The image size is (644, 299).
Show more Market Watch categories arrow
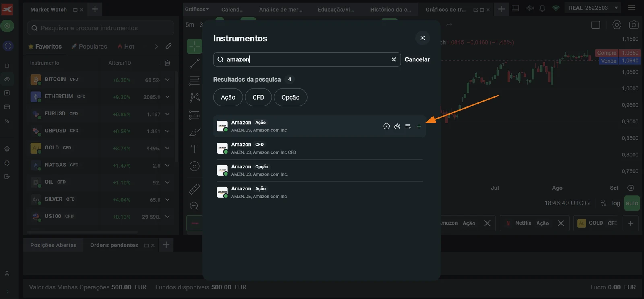157,47
